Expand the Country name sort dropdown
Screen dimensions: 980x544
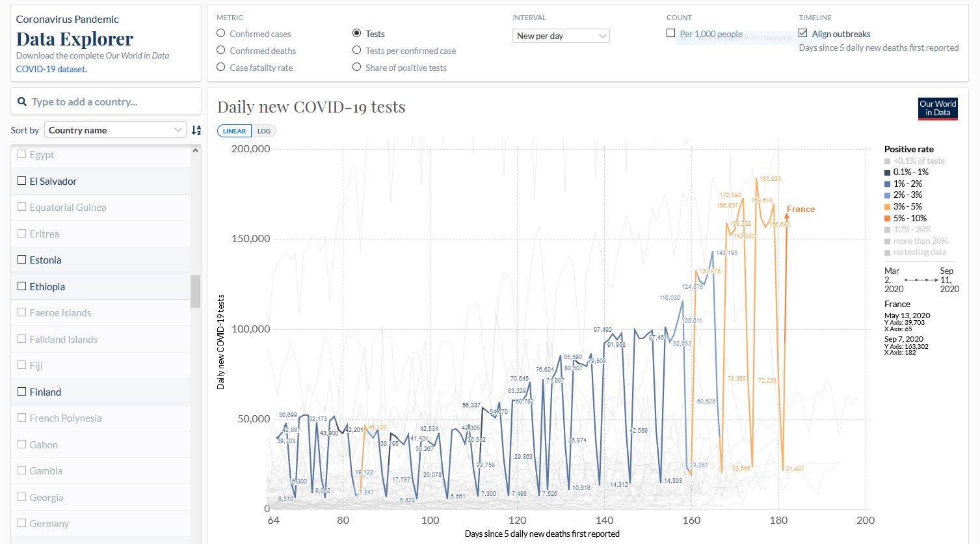click(115, 130)
